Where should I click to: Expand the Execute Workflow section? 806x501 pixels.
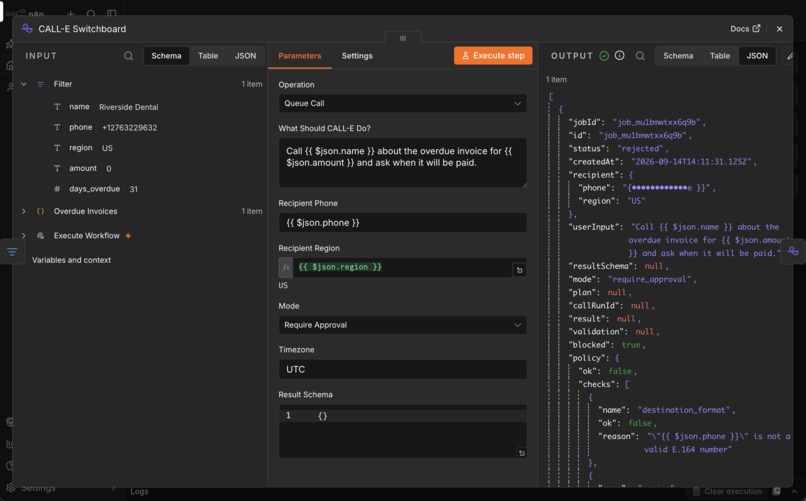[x=24, y=235]
